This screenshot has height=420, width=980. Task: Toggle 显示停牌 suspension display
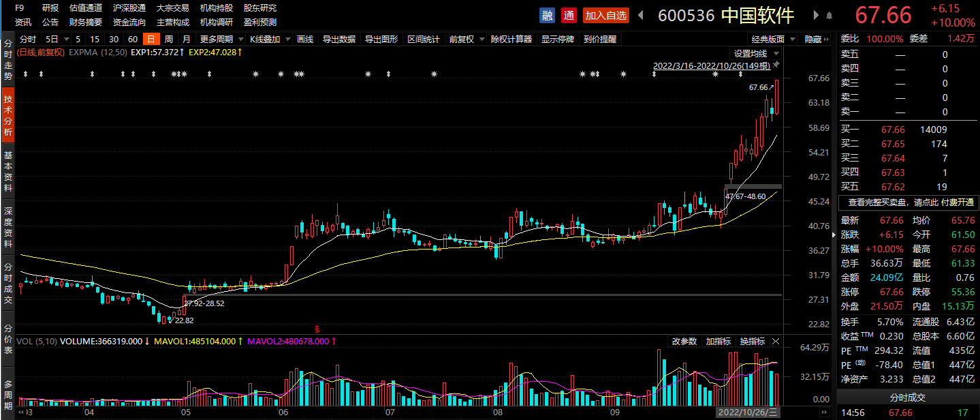[558, 40]
